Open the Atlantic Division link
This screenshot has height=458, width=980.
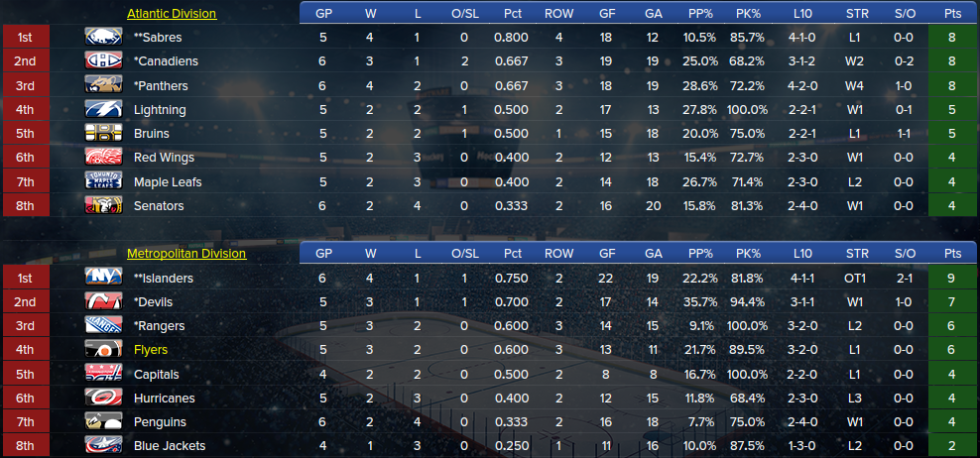click(x=172, y=13)
